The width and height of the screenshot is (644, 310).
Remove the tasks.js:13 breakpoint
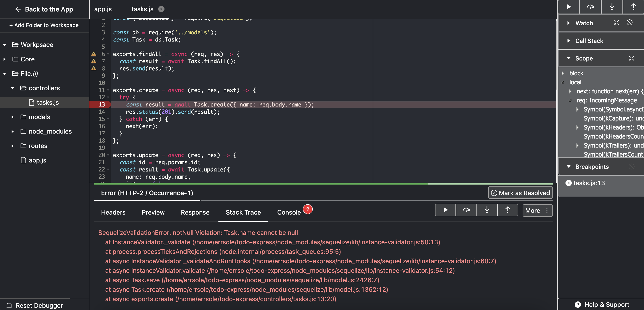[568, 183]
